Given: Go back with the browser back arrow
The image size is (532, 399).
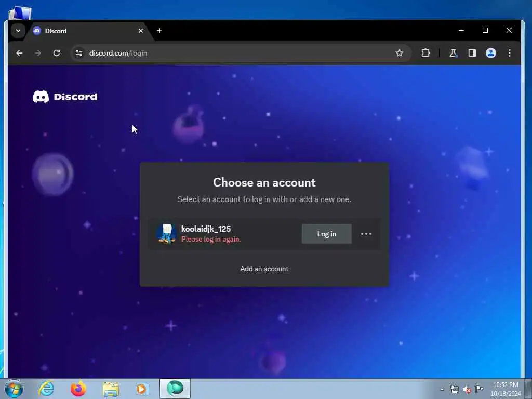Looking at the screenshot, I should pyautogui.click(x=19, y=53).
